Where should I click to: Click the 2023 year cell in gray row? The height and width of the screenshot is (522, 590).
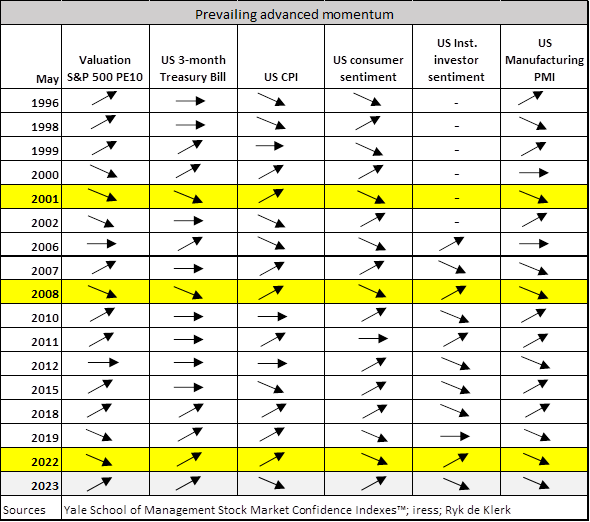click(x=45, y=486)
